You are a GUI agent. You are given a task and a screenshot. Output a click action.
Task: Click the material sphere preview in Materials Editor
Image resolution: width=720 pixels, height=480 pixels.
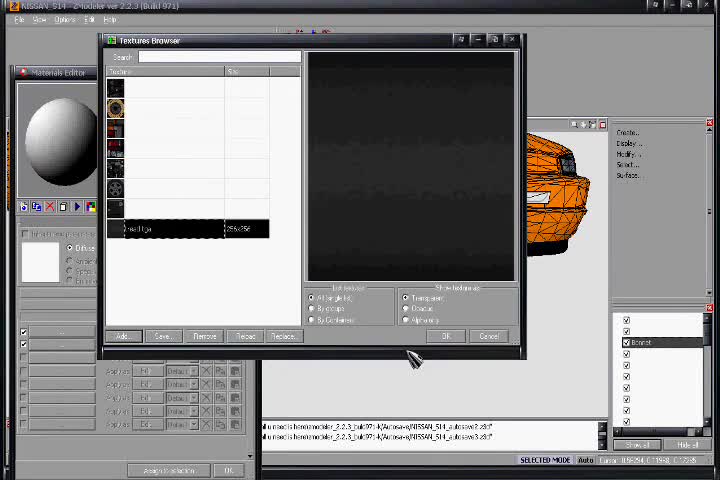pyautogui.click(x=60, y=141)
